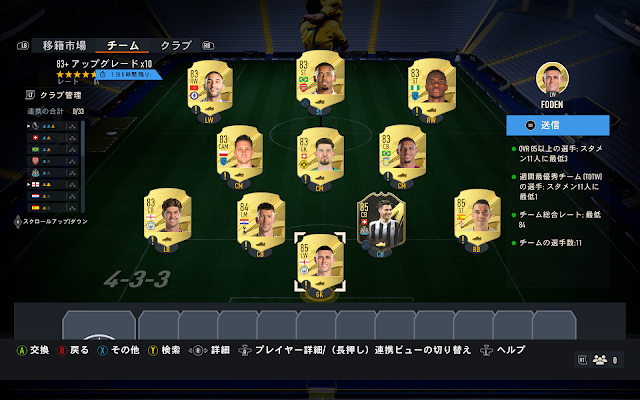Viewport: 640px width, 400px height.
Task: Expand the Premier League chemistry row arrow
Action: 29,126
